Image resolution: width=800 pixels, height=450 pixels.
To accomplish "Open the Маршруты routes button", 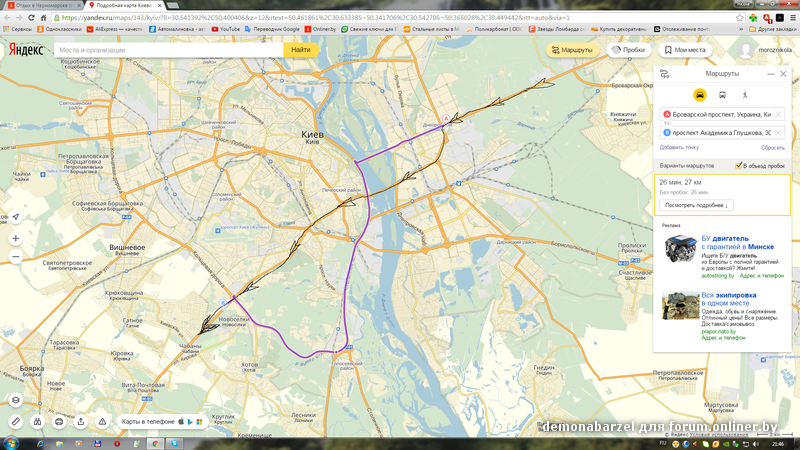I will (572, 50).
